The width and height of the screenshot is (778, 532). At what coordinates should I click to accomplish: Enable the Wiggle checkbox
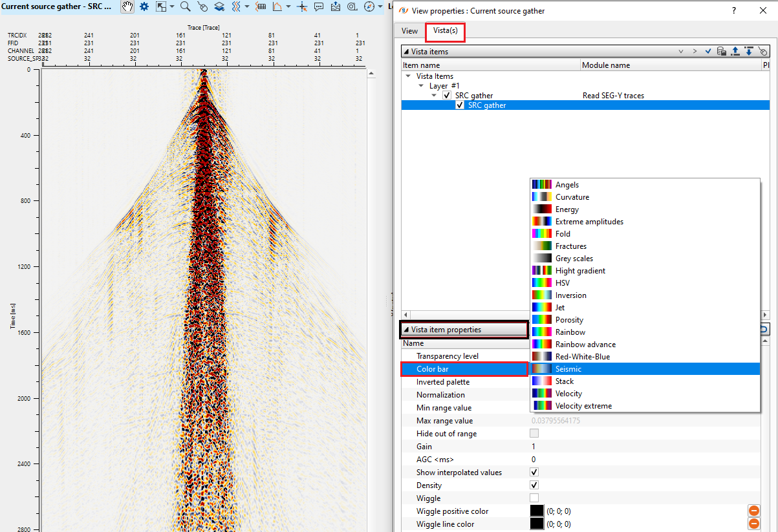(x=534, y=498)
